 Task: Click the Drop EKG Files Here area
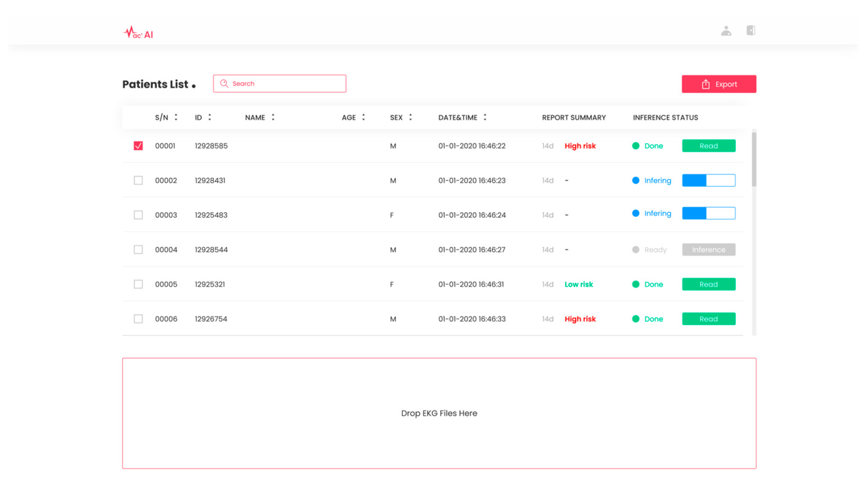coord(439,413)
